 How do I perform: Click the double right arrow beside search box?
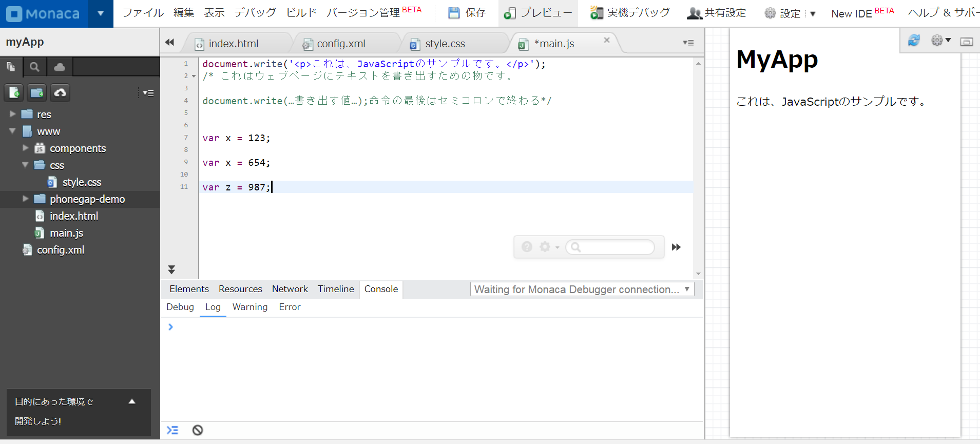point(676,247)
